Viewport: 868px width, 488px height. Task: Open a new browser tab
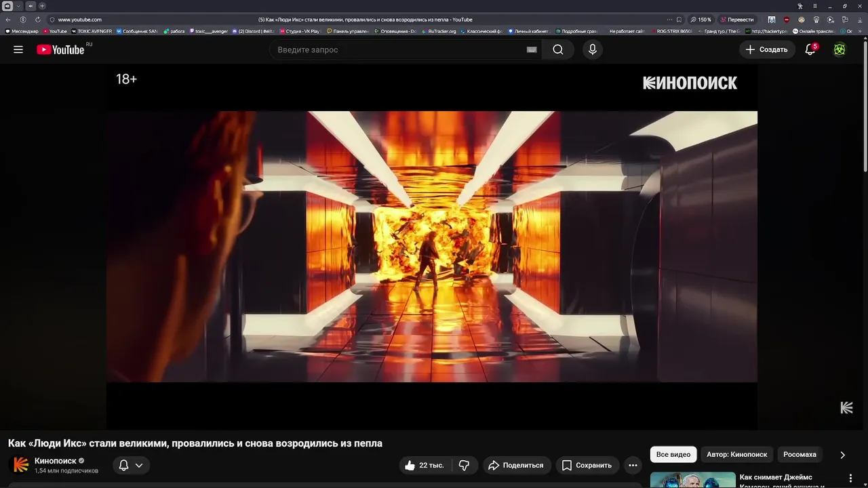[x=42, y=6]
